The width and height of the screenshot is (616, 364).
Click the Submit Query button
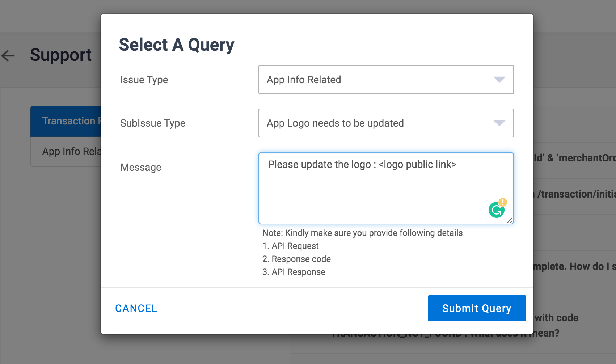[x=477, y=308]
